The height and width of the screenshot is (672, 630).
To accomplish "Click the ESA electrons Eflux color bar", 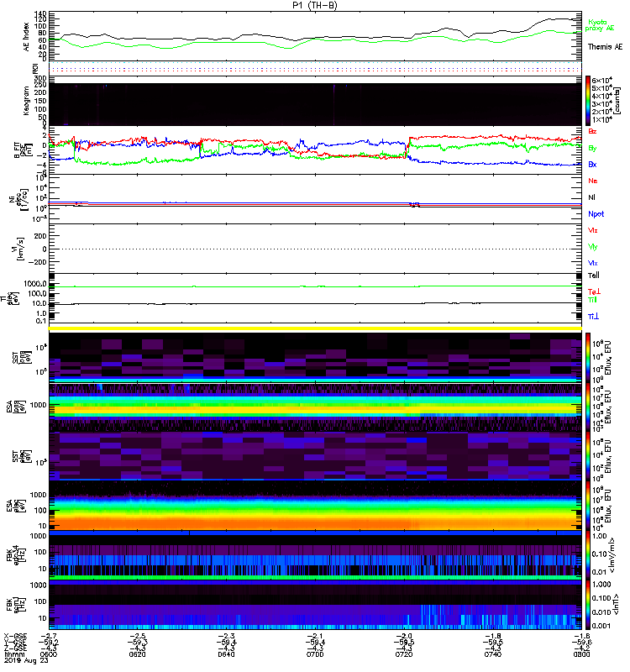I will 588,507.
